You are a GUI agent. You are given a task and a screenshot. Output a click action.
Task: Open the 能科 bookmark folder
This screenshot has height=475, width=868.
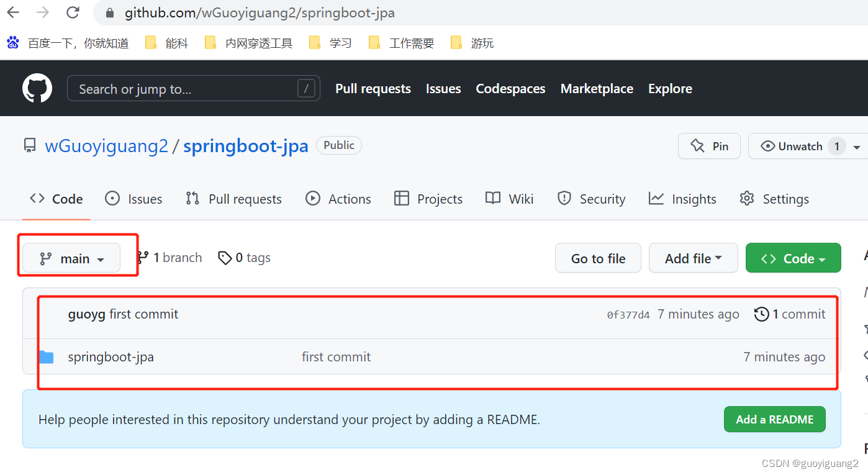[166, 43]
